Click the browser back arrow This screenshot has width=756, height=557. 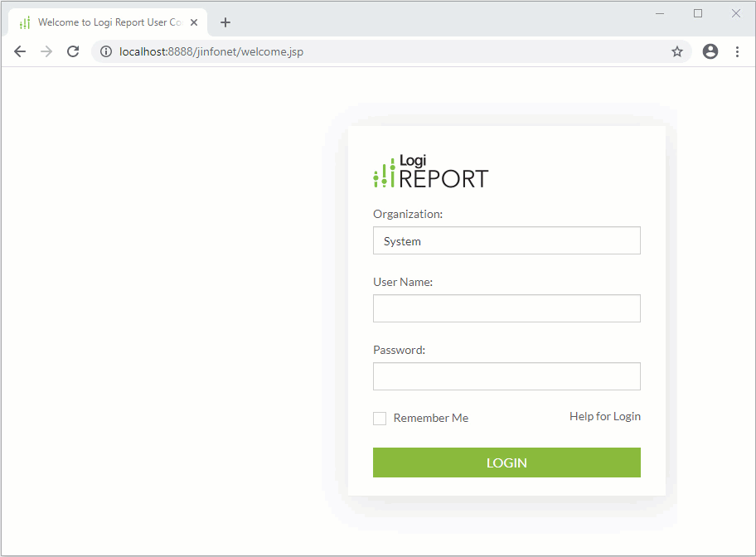(20, 51)
